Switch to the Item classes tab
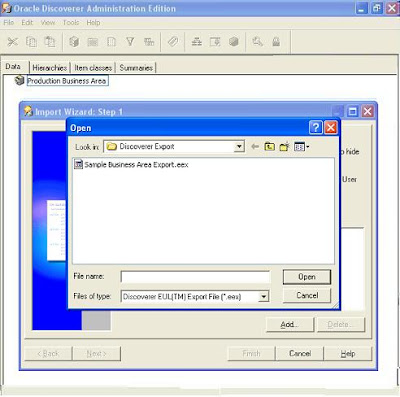This screenshot has width=400, height=397. coord(93,68)
